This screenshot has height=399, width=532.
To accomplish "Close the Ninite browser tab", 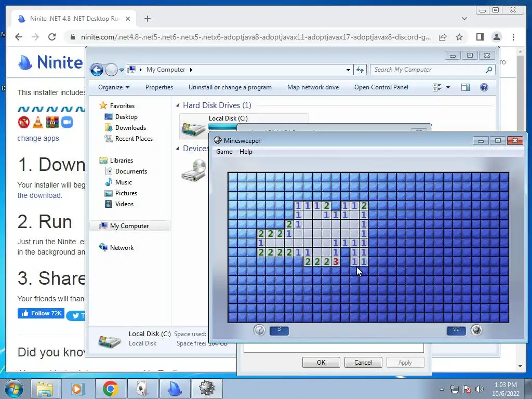I will click(x=128, y=19).
